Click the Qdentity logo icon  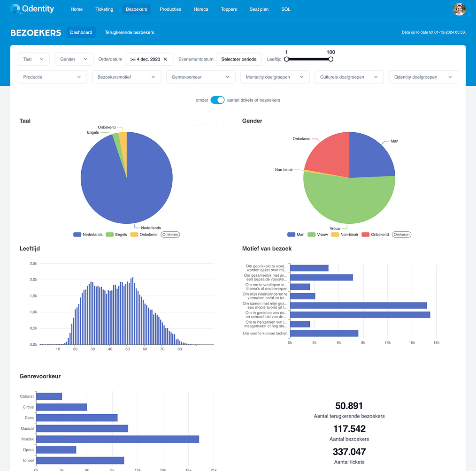[15, 9]
